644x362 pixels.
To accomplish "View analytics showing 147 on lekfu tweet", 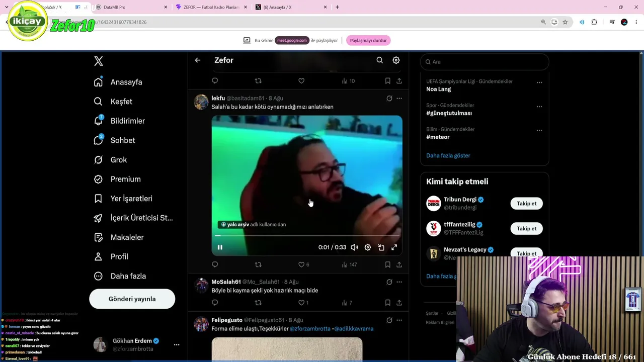I will coord(349,264).
